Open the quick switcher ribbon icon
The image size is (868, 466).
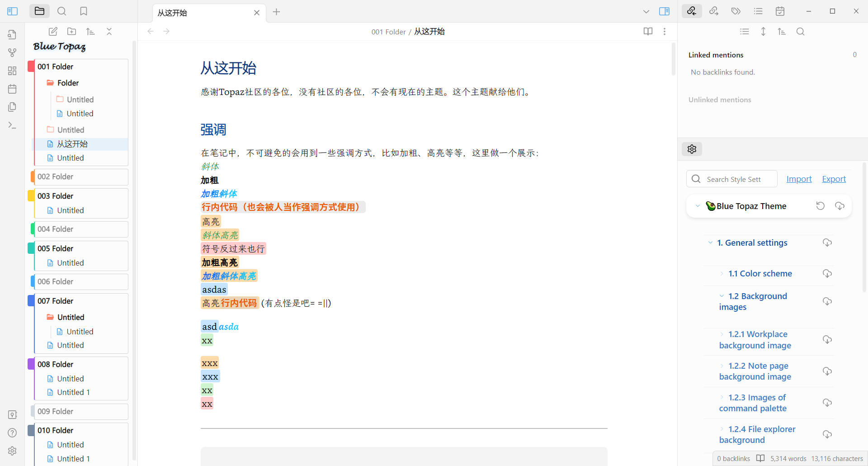12,34
